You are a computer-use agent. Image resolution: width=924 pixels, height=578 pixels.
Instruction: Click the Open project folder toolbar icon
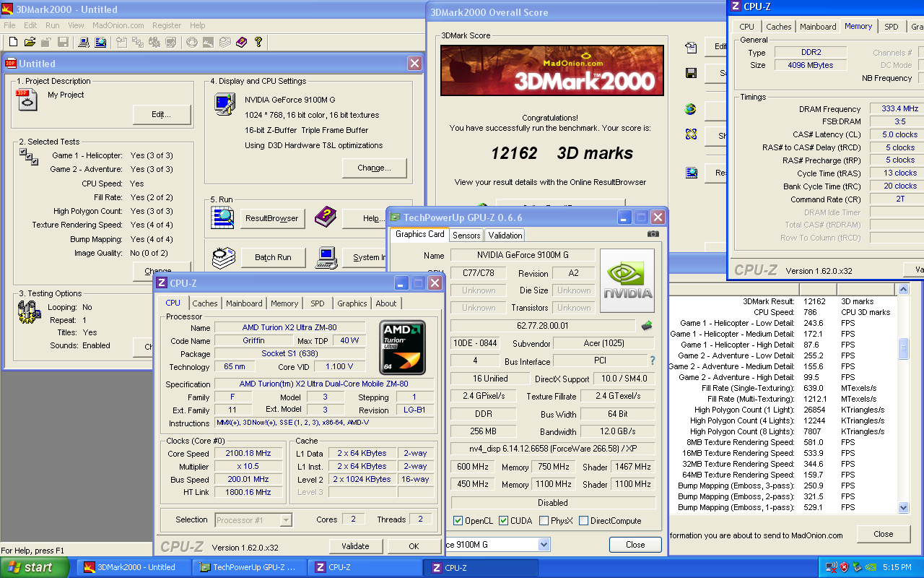[x=30, y=43]
